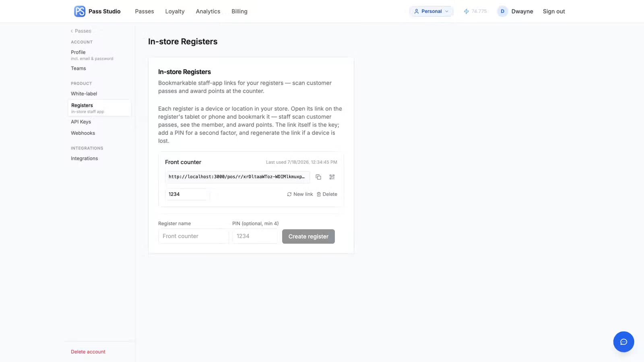Open the Loyalty menu
Viewport: 644px width, 362px height.
click(175, 11)
